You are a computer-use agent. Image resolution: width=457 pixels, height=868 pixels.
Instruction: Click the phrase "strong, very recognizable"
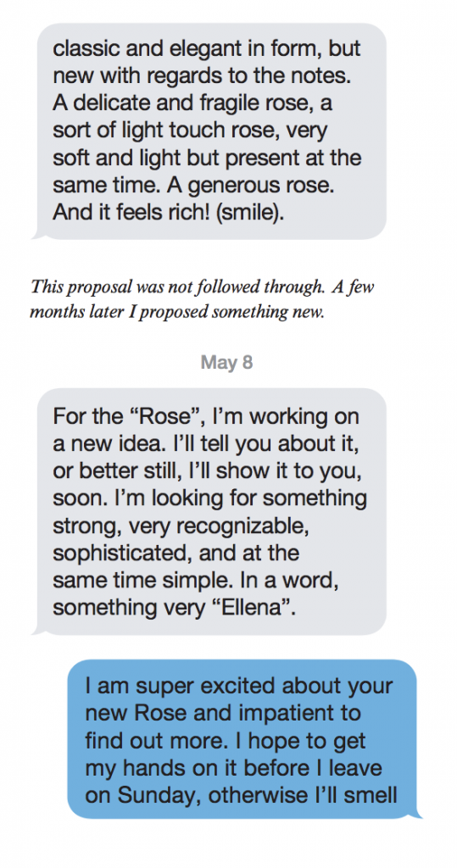coord(181,526)
